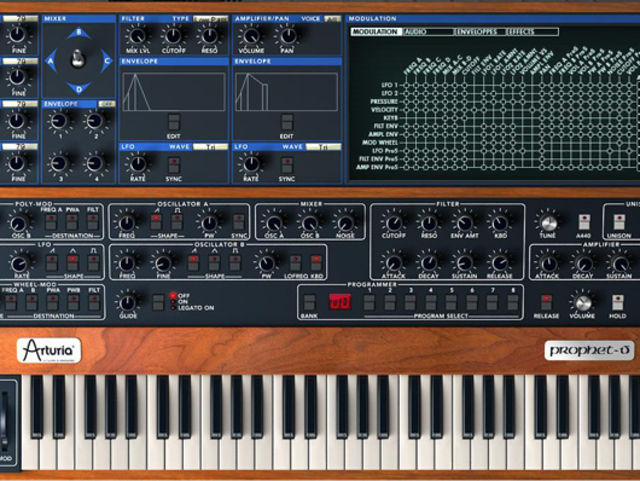Enable the lower-panel LFO triangle shape switch

pos(72,263)
